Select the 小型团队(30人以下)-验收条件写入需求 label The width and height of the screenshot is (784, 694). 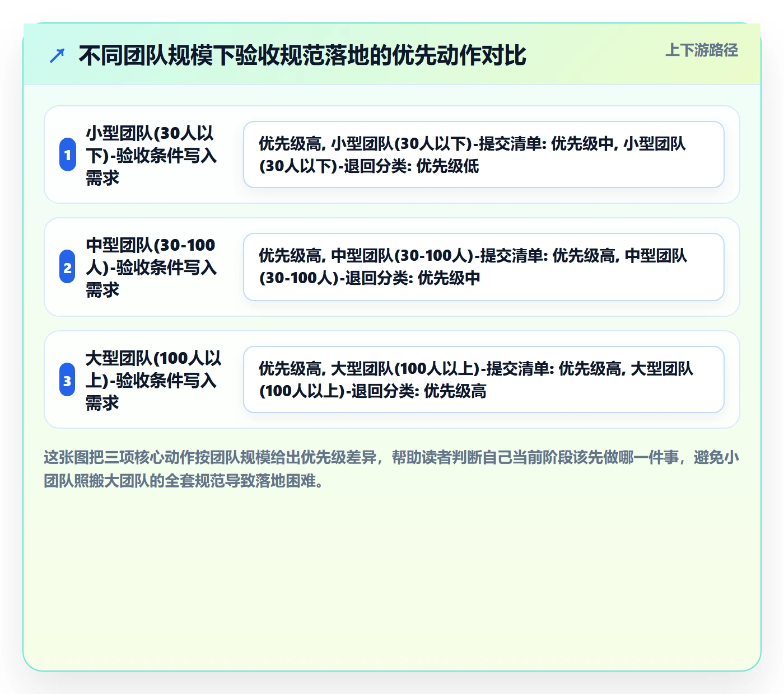coord(151,155)
